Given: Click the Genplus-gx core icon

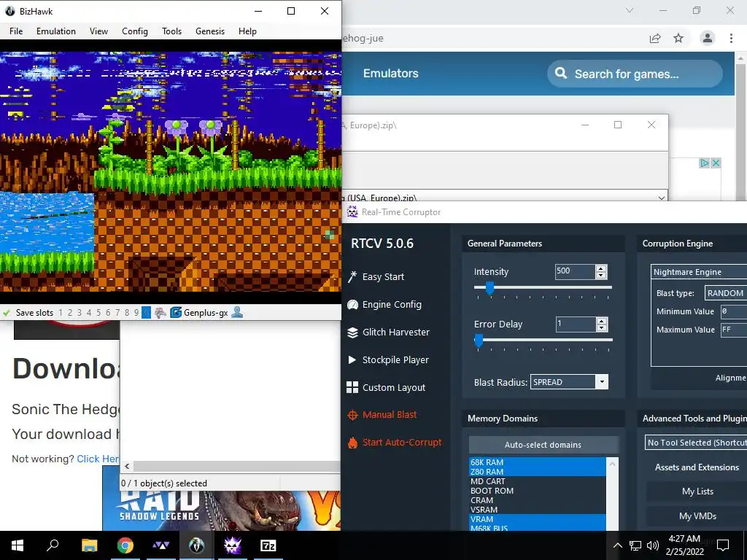Looking at the screenshot, I should (x=176, y=313).
